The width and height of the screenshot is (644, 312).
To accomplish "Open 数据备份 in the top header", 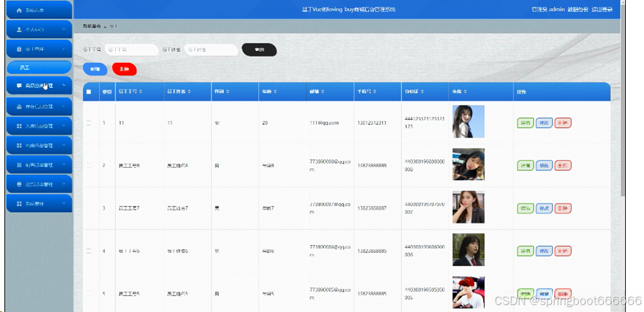I will (x=578, y=9).
